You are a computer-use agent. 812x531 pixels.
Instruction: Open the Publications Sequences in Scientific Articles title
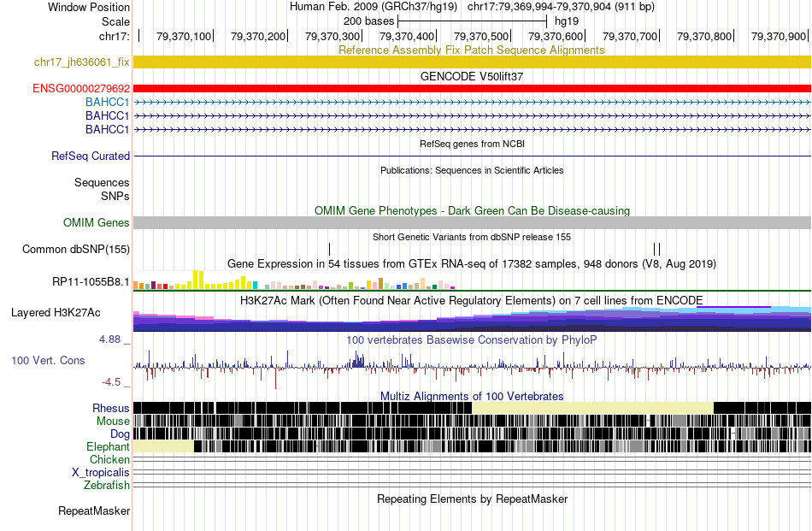pos(472,170)
